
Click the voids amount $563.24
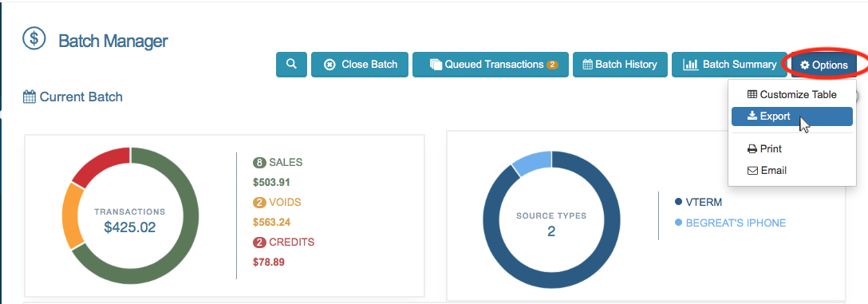point(271,222)
